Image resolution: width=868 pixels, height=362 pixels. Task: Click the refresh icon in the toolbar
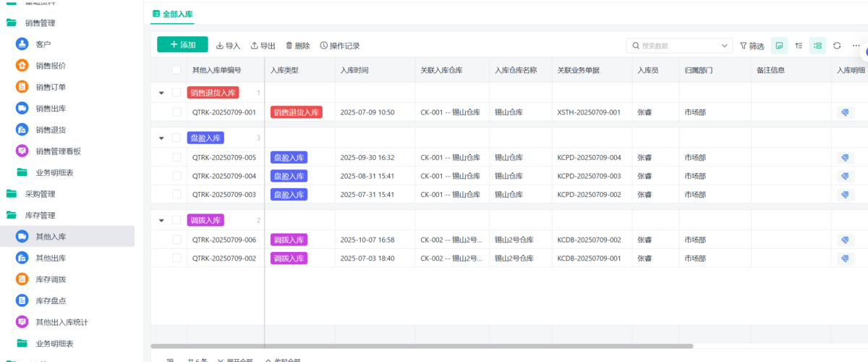pos(837,46)
